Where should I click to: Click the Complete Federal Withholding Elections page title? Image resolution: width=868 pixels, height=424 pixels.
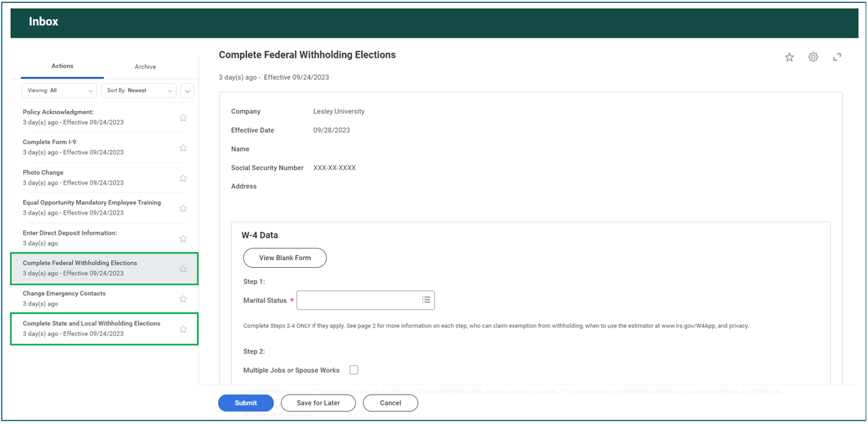click(x=307, y=55)
